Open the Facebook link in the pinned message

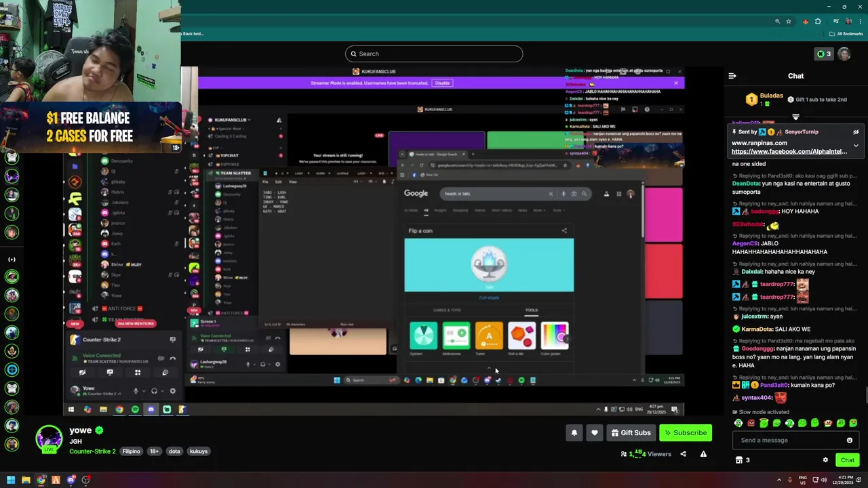[x=789, y=152]
